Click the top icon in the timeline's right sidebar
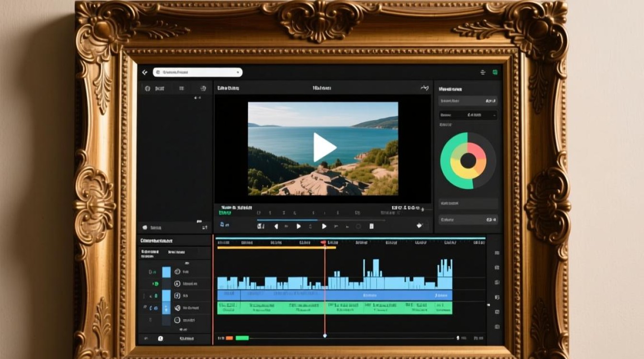The image size is (644, 359). coord(497,253)
